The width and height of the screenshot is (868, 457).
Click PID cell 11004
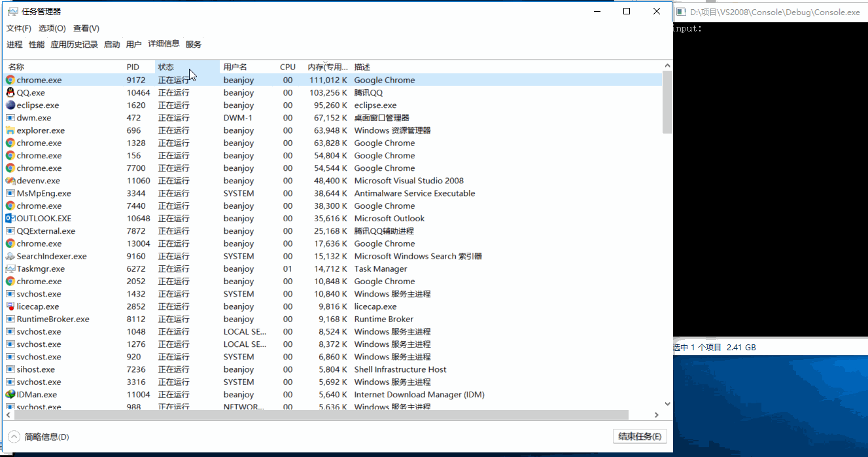(139, 395)
